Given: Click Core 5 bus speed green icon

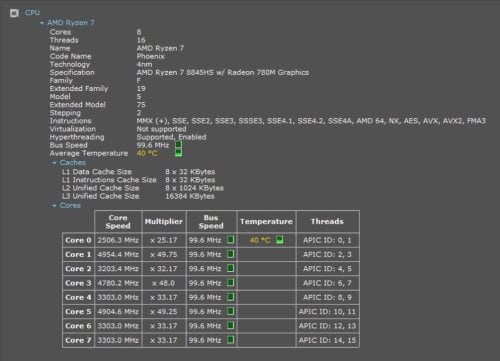Looking at the screenshot, I should coord(231,311).
